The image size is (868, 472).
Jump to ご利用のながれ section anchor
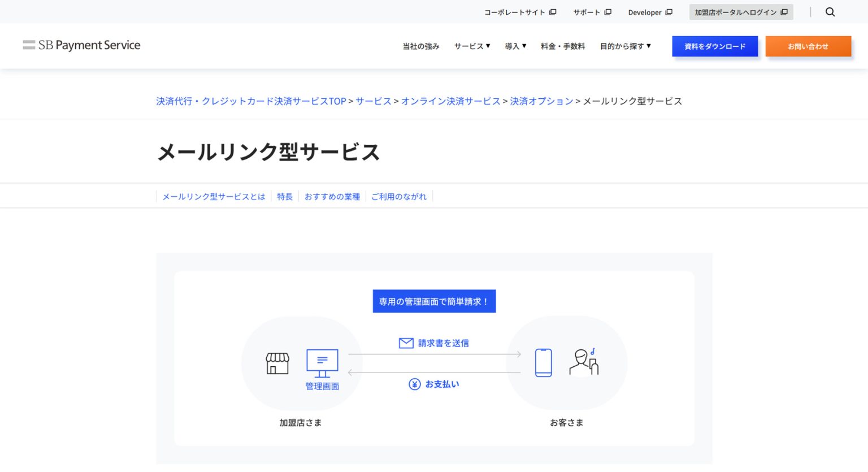coord(398,197)
